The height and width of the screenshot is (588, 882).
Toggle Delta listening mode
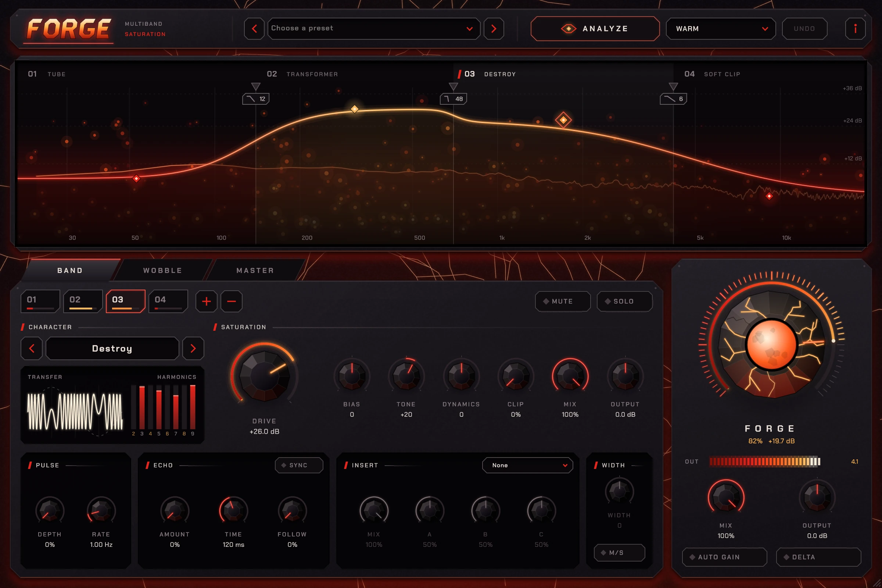pyautogui.click(x=818, y=557)
